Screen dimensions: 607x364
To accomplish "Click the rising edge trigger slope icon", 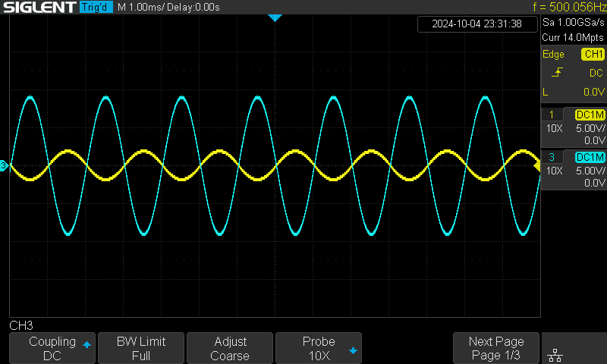I will (558, 73).
